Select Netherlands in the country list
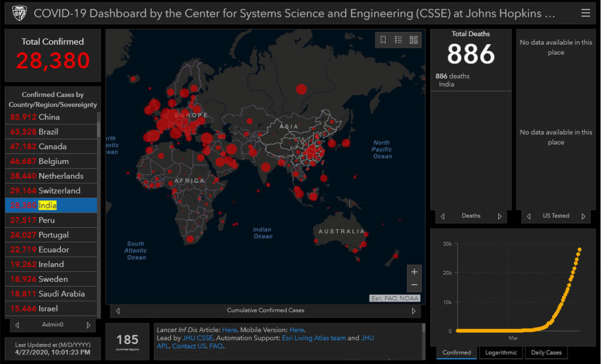 (51, 176)
